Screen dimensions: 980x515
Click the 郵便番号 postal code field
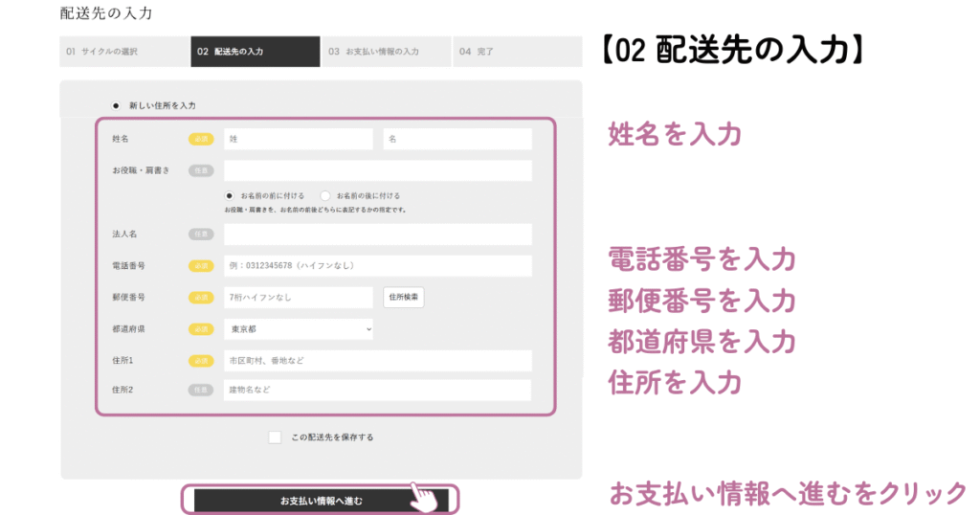point(299,298)
